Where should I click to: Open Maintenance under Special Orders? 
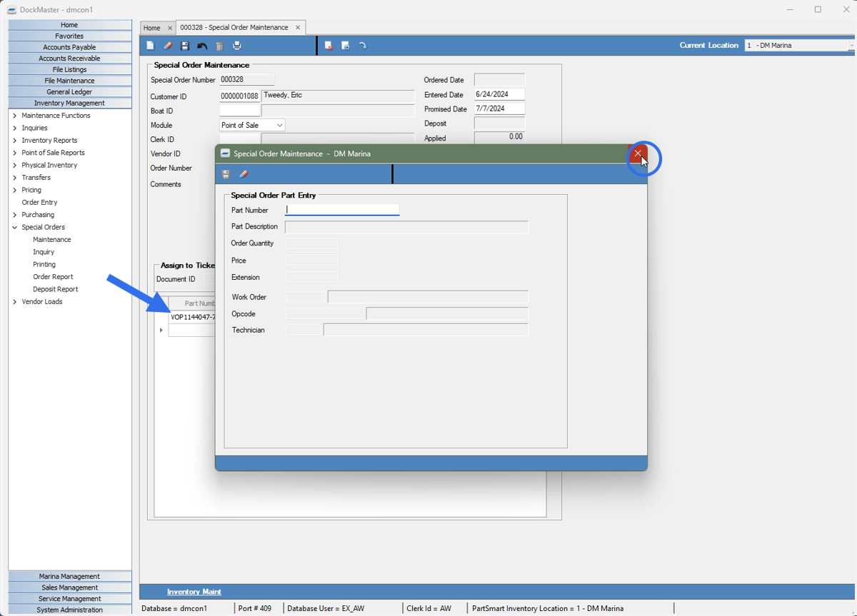(51, 240)
